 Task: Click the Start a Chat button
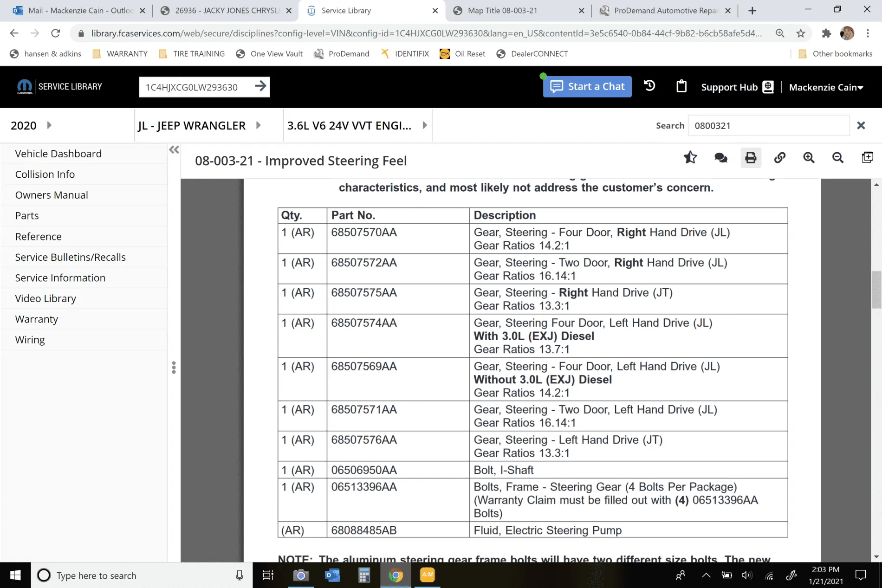(587, 87)
